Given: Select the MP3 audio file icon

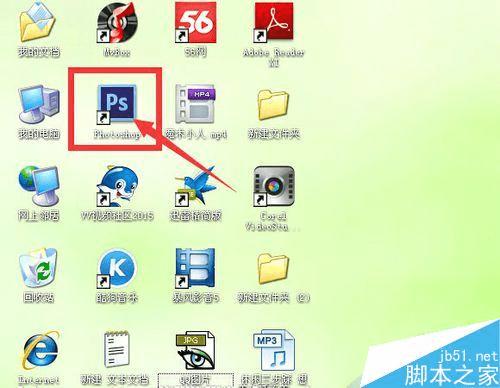Looking at the screenshot, I should [x=274, y=350].
